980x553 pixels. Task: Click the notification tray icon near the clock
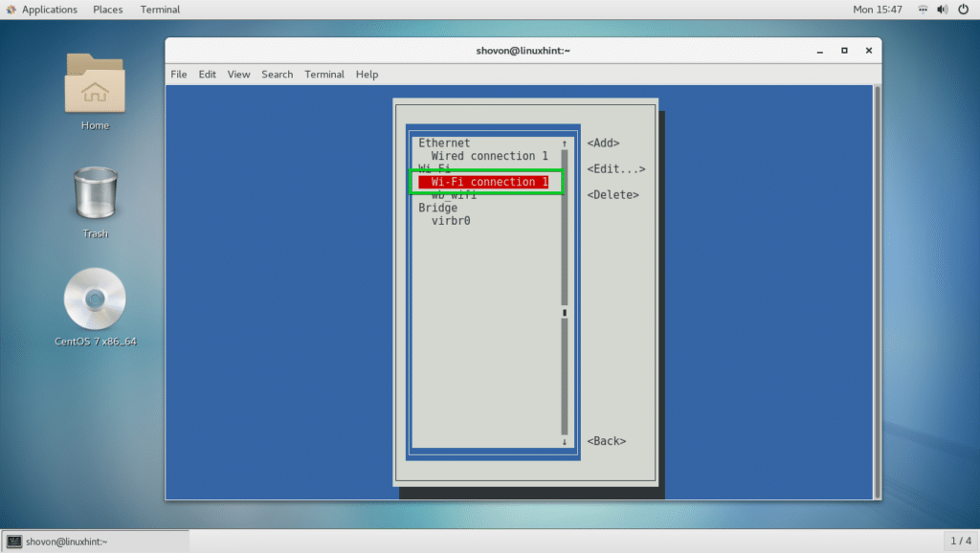click(922, 9)
